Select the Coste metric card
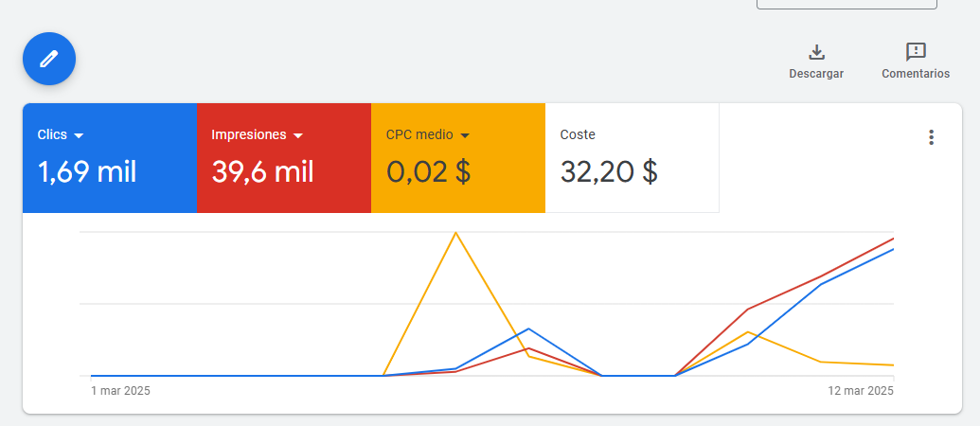 (632, 158)
